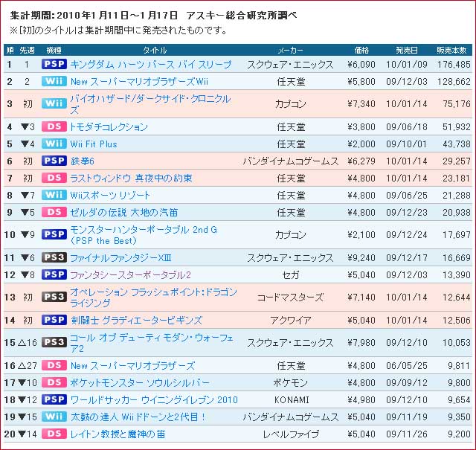Open トモダチコレクション title link
Viewport: 476px width, 450px height.
coord(109,127)
